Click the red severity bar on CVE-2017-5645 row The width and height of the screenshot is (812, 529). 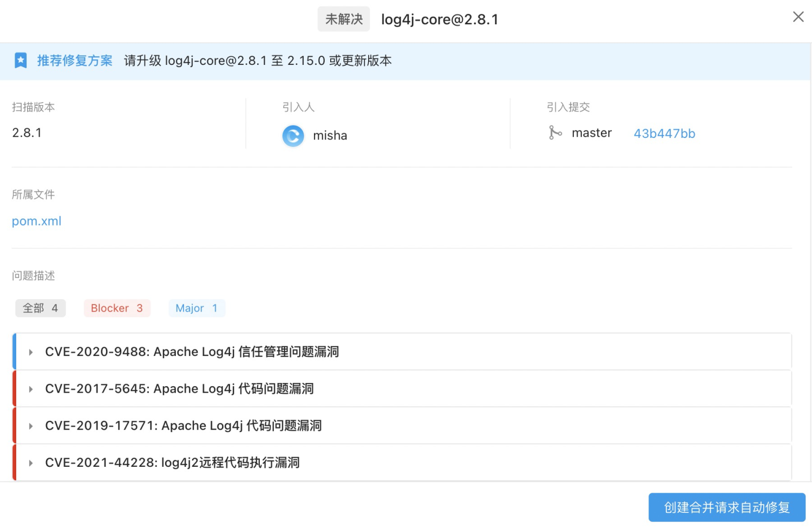14,388
